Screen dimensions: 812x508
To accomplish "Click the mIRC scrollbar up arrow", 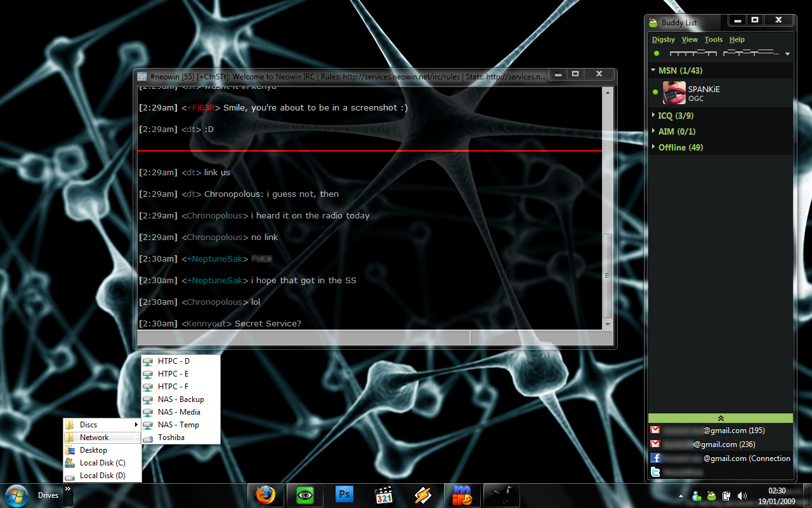I will 608,92.
